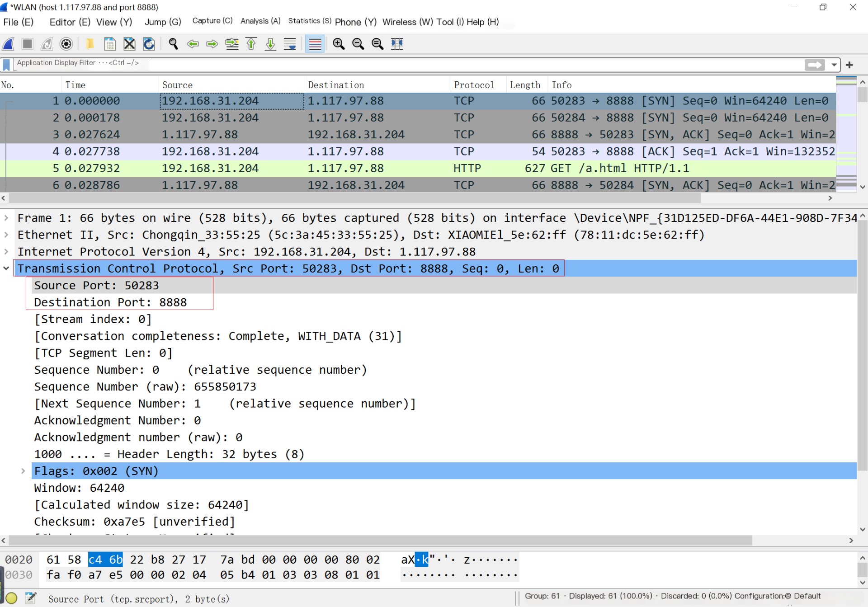Click display filter bookmark icon
The width and height of the screenshot is (868, 607).
coord(7,65)
